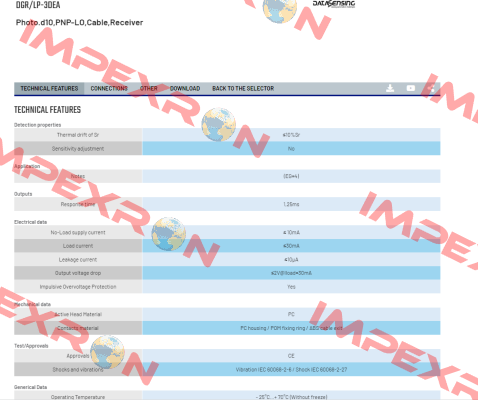Screen dimensions: 478x400
Task: Go Back to the Selector
Action: [243, 89]
